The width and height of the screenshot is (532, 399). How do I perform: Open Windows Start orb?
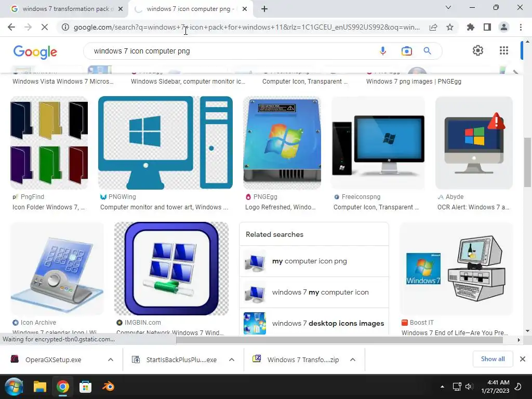tap(14, 387)
